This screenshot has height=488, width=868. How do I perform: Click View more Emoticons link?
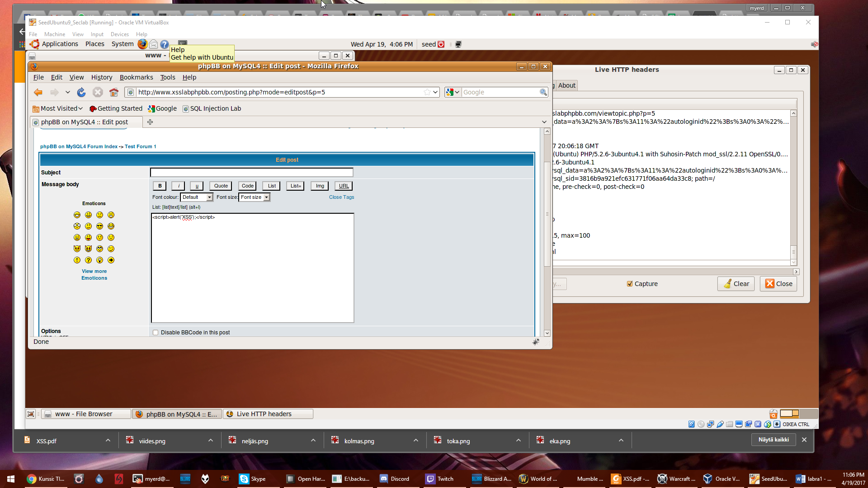94,275
